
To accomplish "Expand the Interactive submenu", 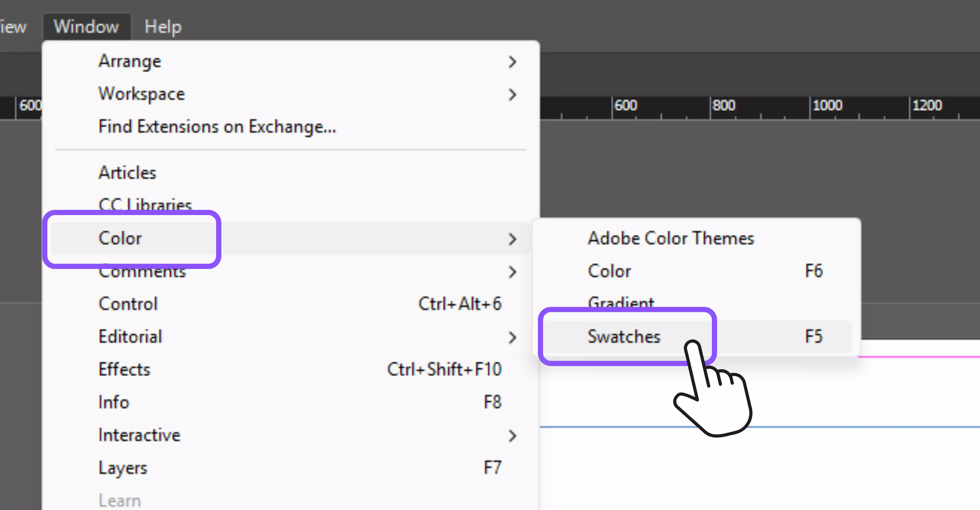I will pyautogui.click(x=139, y=435).
